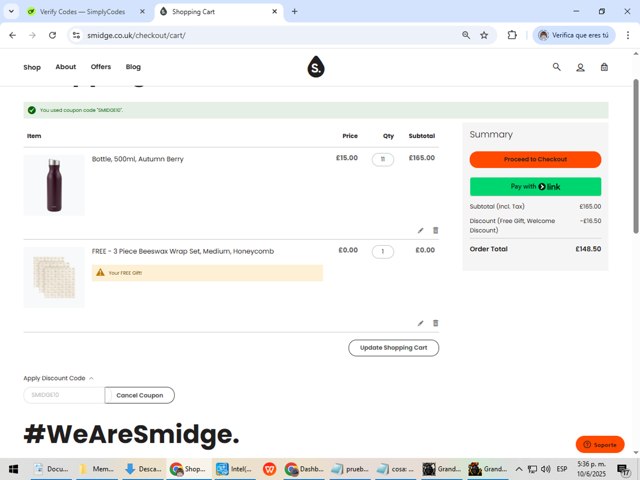Go back with browser back arrow

click(x=13, y=35)
